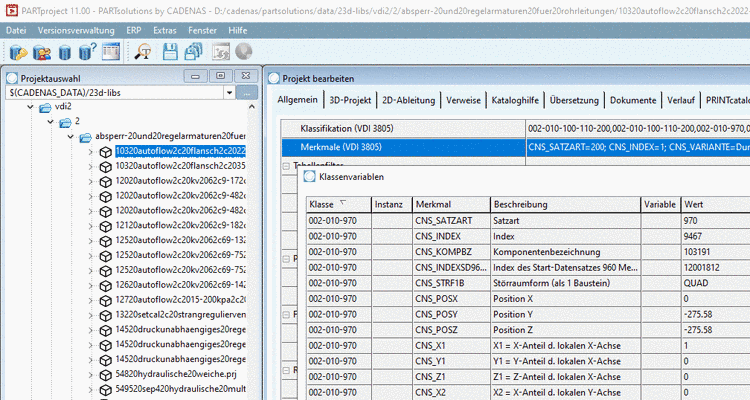
Task: Collapse the absperr-20und20regelarmaturen folder node
Action: (71, 137)
